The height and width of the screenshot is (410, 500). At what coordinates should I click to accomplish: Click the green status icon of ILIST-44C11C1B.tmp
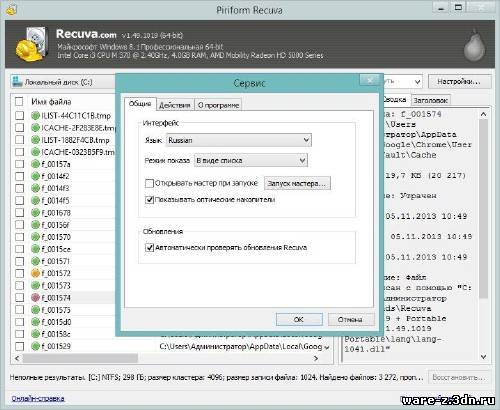[x=35, y=116]
